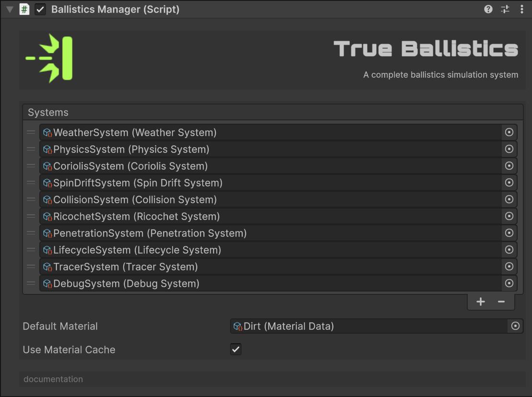The height and width of the screenshot is (397, 532).
Task: Open object picker for RicochetSystem
Action: [x=509, y=216]
